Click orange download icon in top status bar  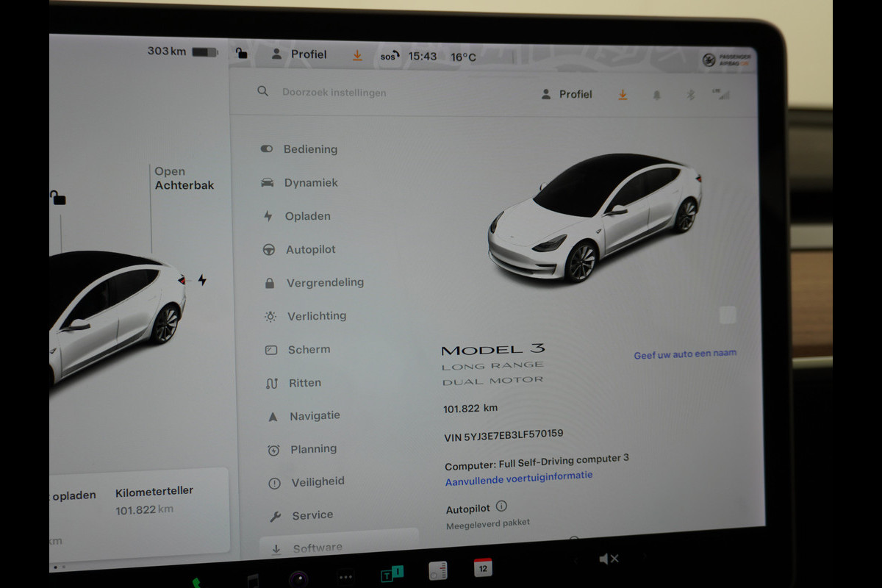click(x=357, y=55)
